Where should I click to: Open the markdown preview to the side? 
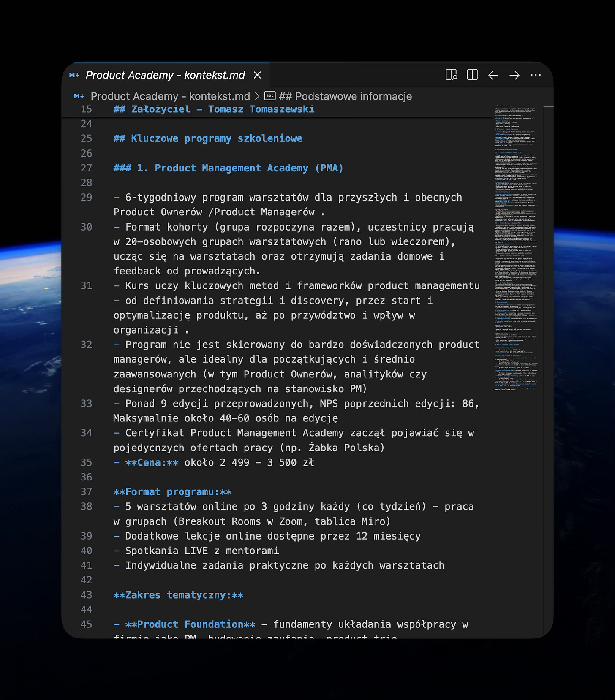pyautogui.click(x=451, y=75)
